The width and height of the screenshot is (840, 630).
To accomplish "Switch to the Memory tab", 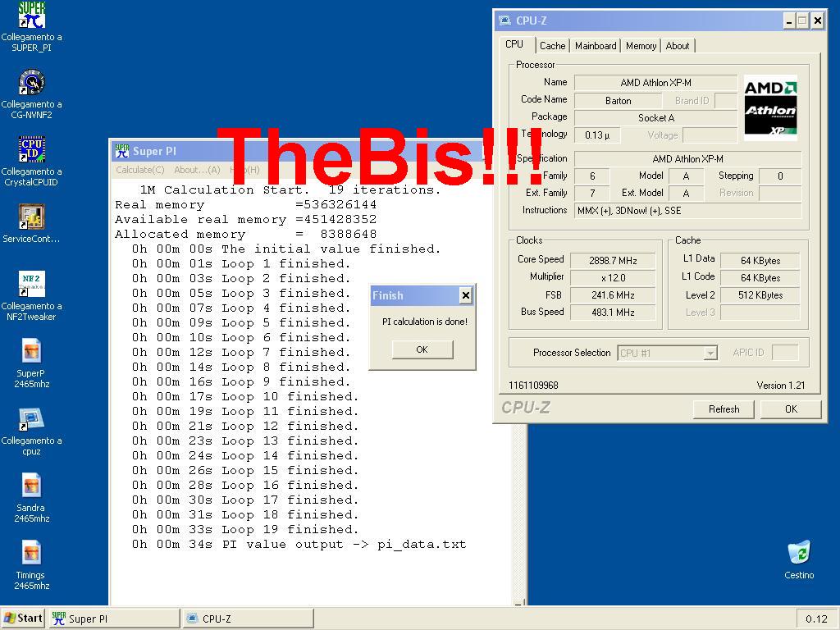I will click(641, 46).
